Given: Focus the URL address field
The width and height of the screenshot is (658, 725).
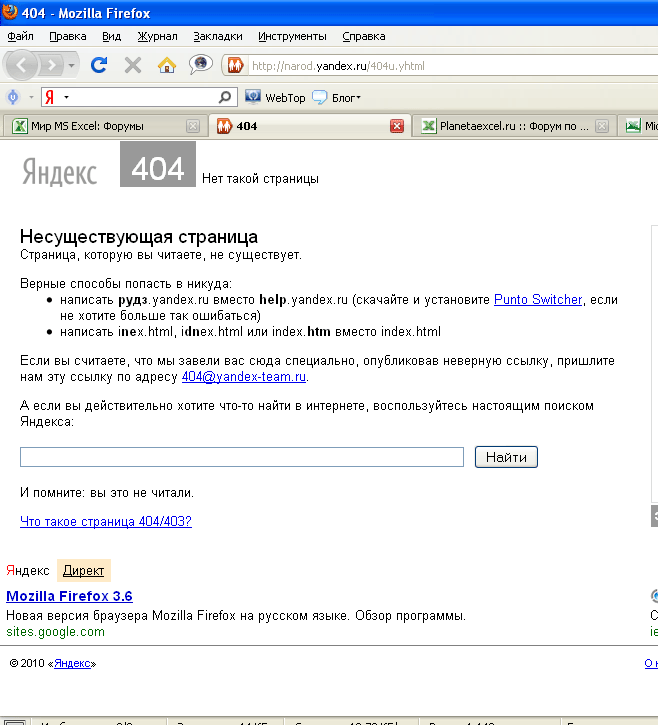Looking at the screenshot, I should point(453,66).
